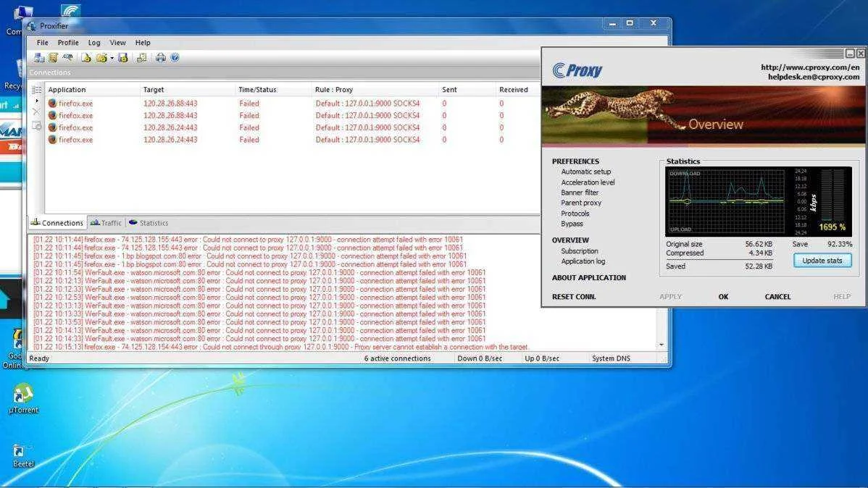Select log line timestamped 10:14:33 WerFault.exe
This screenshot has height=488, width=868.
pos(259,339)
